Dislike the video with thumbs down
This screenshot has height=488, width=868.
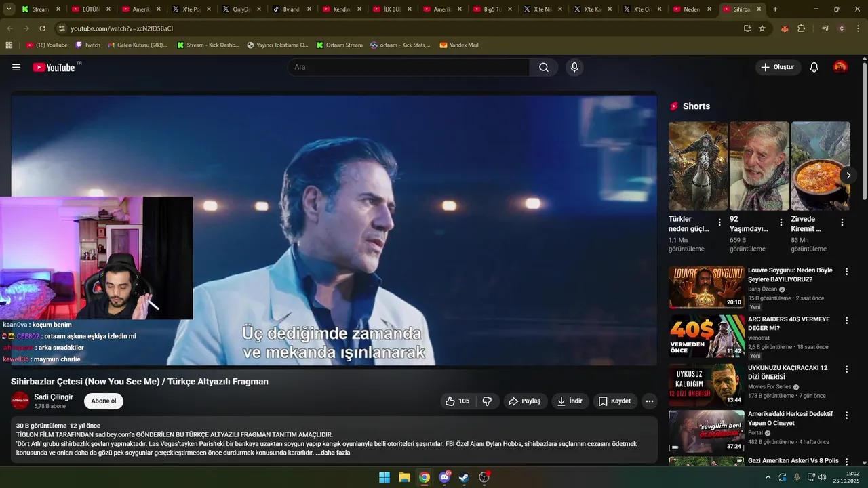(487, 401)
